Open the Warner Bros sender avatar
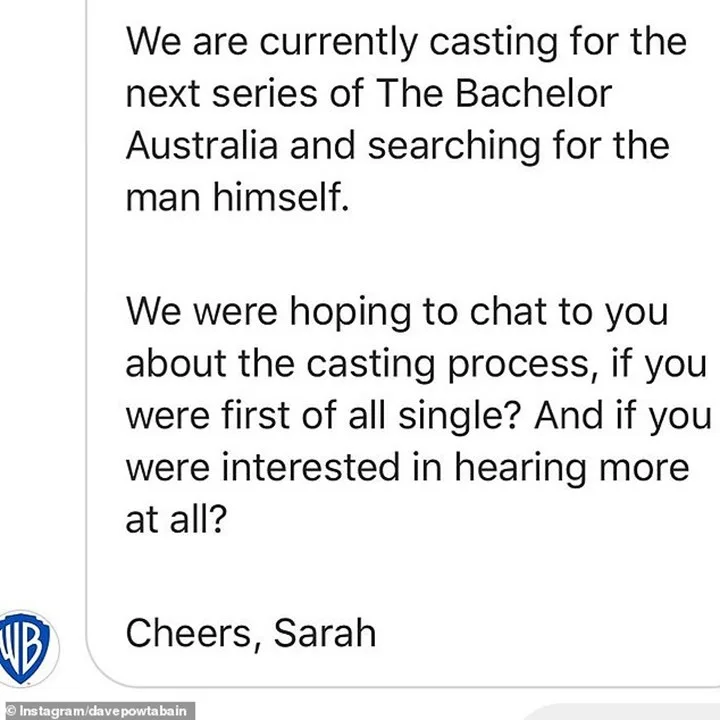This screenshot has width=720, height=720. click(x=27, y=648)
